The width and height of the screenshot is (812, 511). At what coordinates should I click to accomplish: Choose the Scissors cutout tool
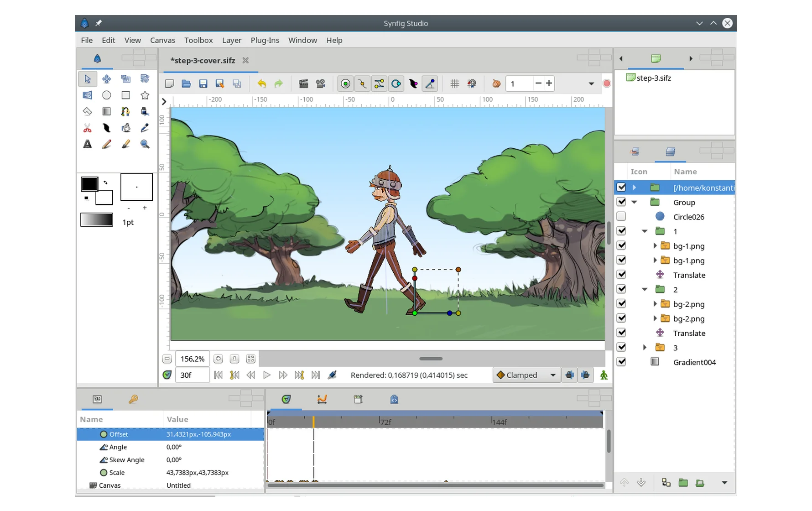pos(87,128)
